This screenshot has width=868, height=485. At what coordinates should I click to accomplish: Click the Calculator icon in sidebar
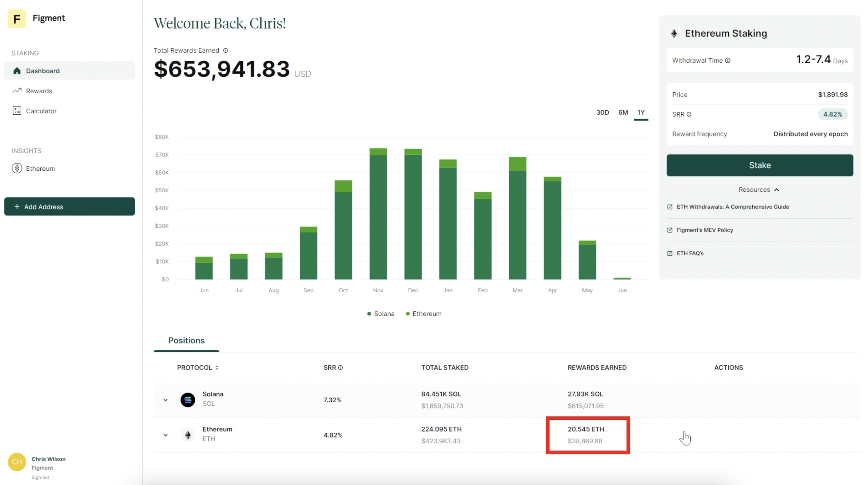tap(17, 111)
